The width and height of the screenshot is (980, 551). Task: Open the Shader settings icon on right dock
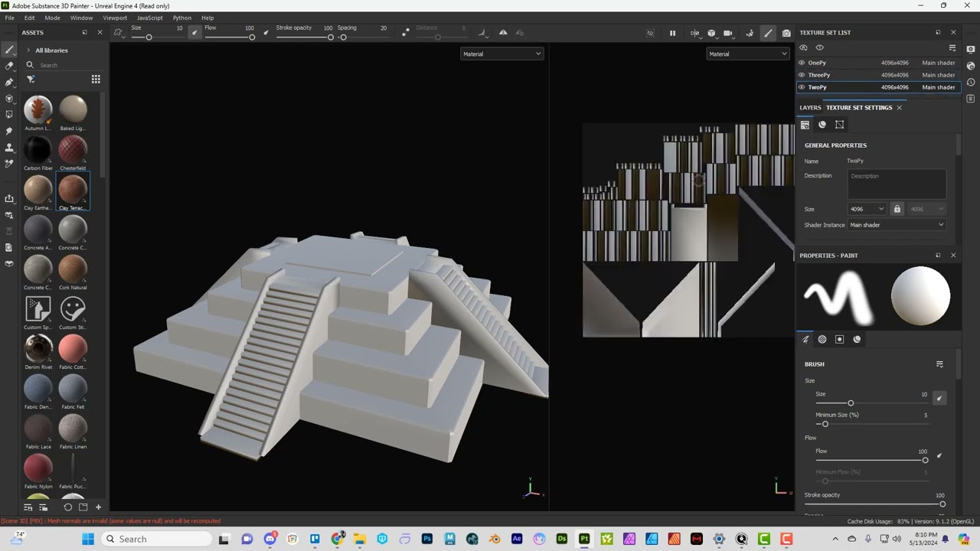(x=971, y=66)
